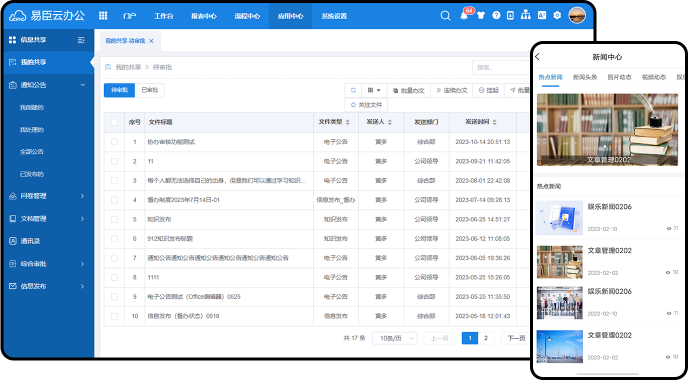The height and width of the screenshot is (380, 688).
Task: Open 我创建的 in sidebar
Action: pos(32,107)
